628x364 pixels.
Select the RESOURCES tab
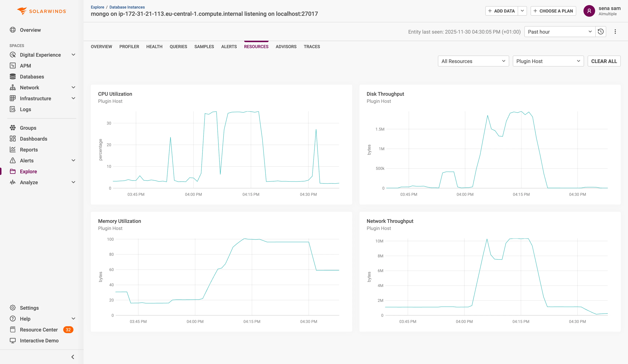(256, 47)
